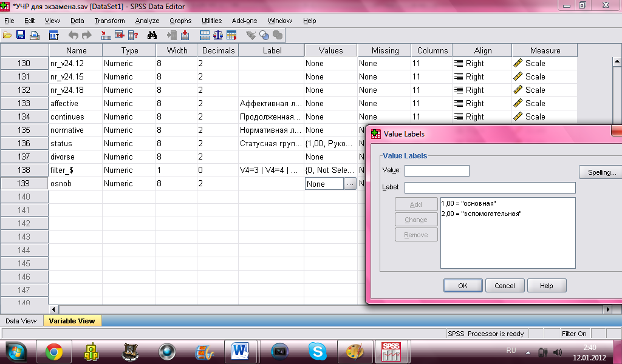Screen dimensions: 622x364
Task: Open Microsoft Word from taskbar
Action: [241, 352]
